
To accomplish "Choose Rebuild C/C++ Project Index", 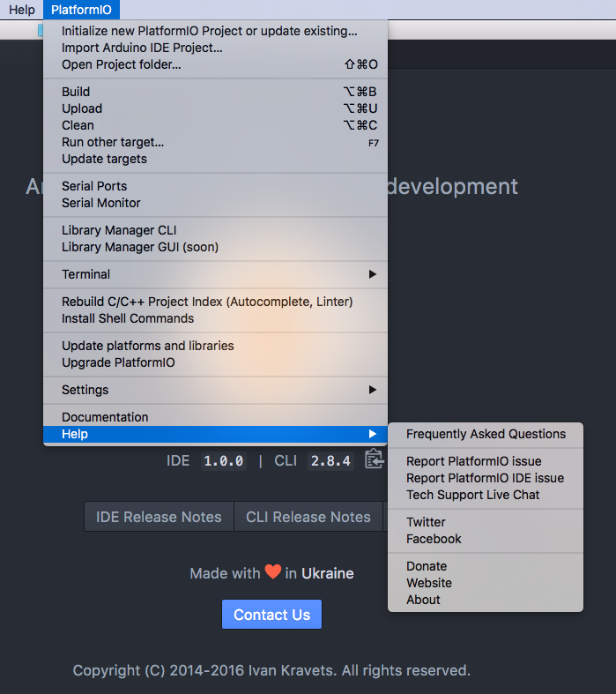I will (x=215, y=302).
